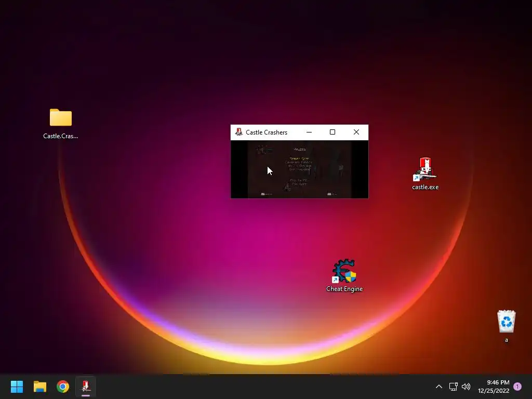Open the notification count badge
The height and width of the screenshot is (399, 532).
pos(517,387)
